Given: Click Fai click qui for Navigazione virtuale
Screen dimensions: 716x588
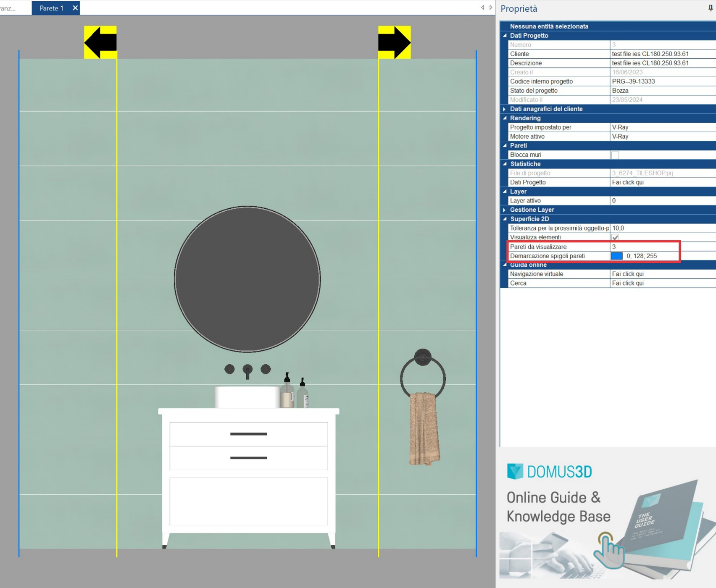Looking at the screenshot, I should (x=627, y=274).
